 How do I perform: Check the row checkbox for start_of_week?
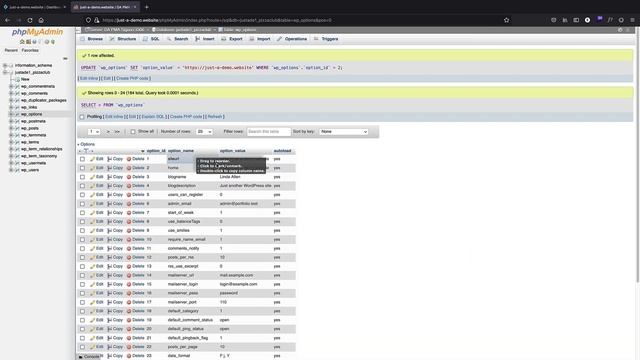point(82,213)
